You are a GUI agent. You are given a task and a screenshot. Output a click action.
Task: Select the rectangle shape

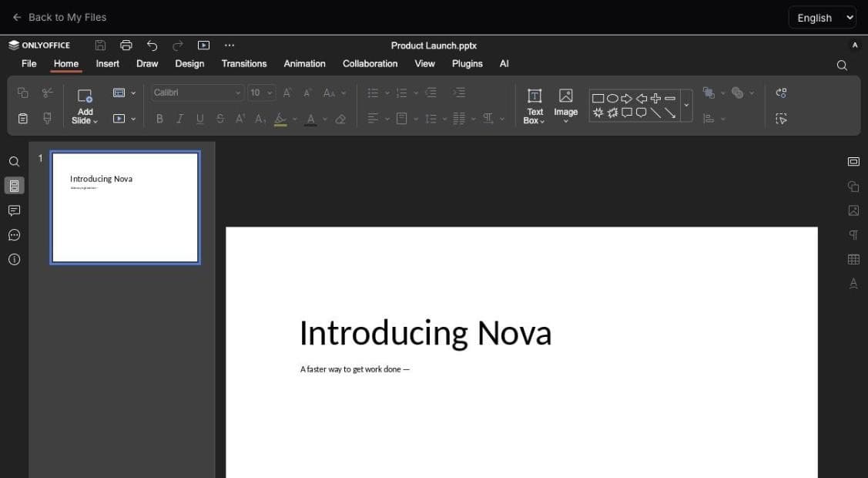coord(598,99)
